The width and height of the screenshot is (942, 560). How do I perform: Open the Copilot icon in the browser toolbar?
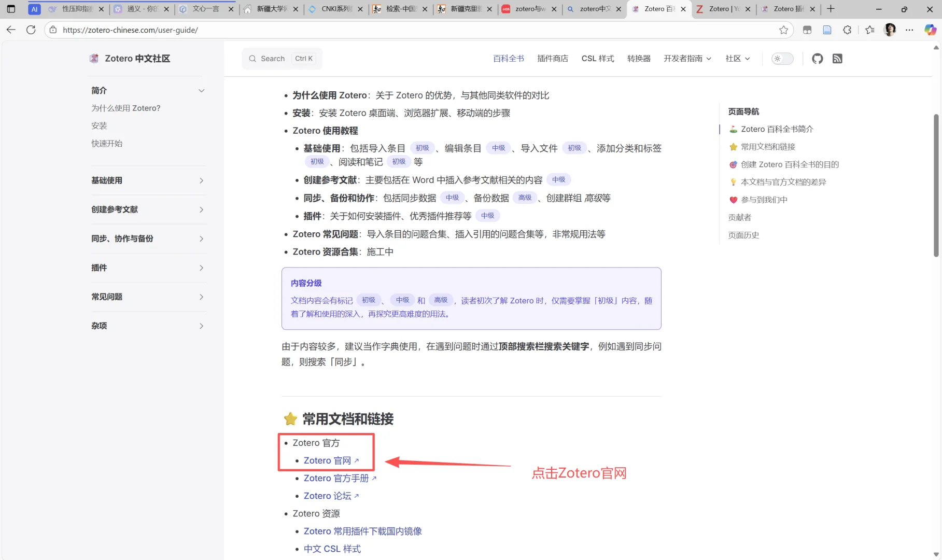click(x=930, y=30)
